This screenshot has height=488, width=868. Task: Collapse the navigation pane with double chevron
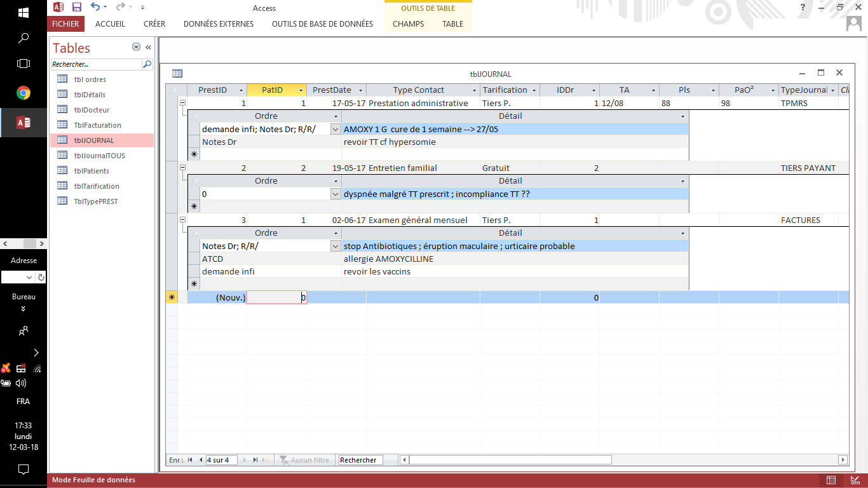(x=148, y=48)
